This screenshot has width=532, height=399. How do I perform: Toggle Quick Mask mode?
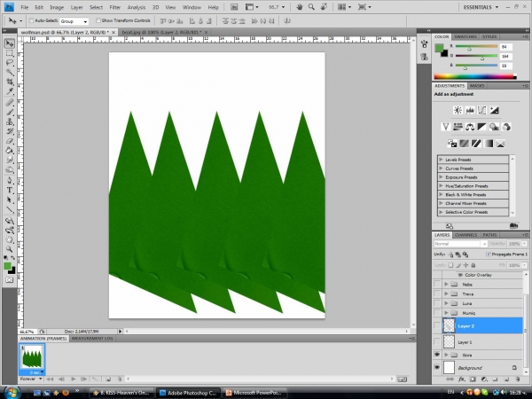(x=10, y=280)
